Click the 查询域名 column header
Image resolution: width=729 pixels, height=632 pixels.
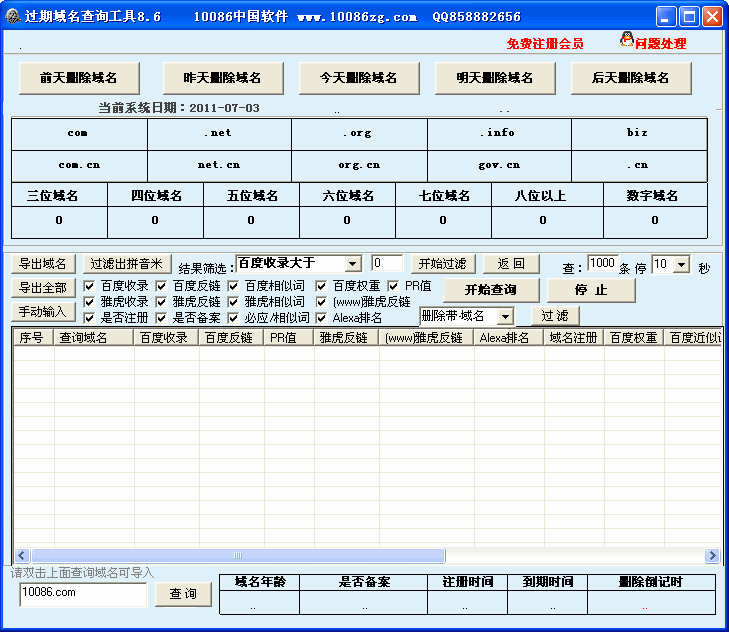(93, 338)
